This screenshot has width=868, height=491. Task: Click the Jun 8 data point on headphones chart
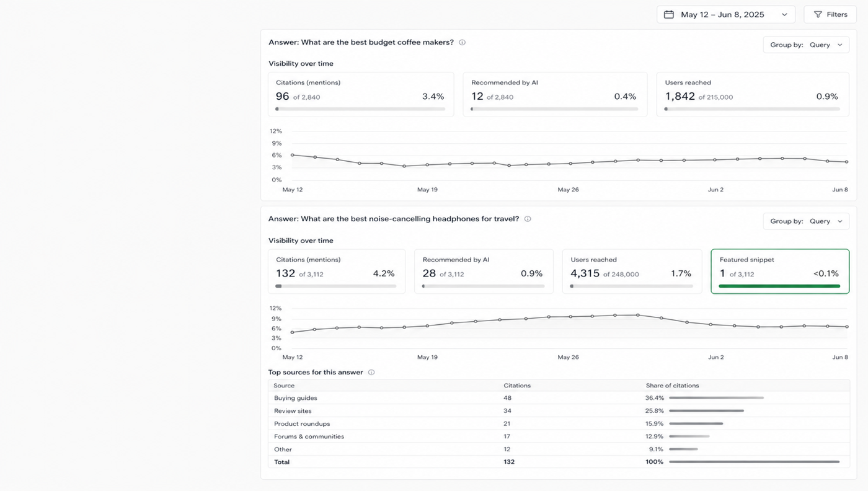(x=847, y=327)
